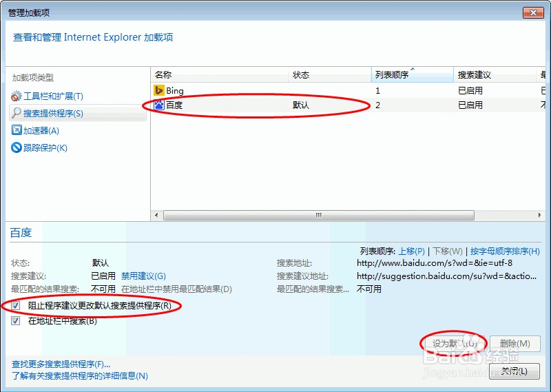Toggle 阻止程序建议更改默认搜索提供程序 checkbox

15,305
